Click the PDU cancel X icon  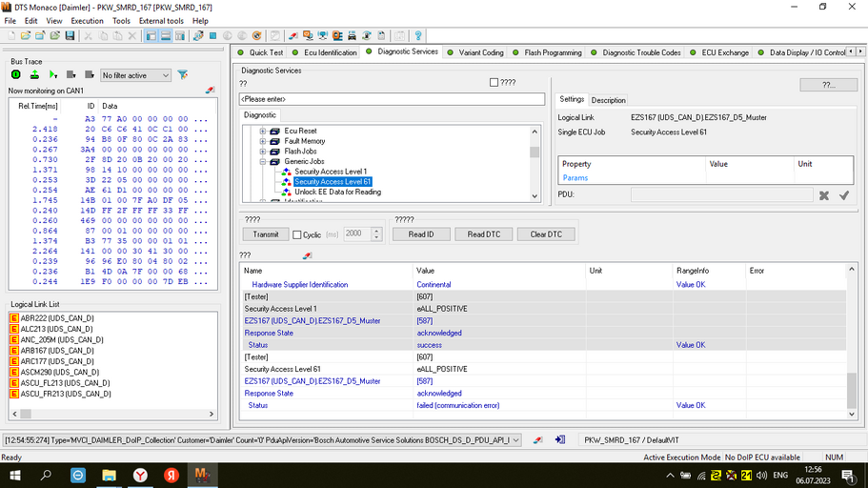(824, 195)
